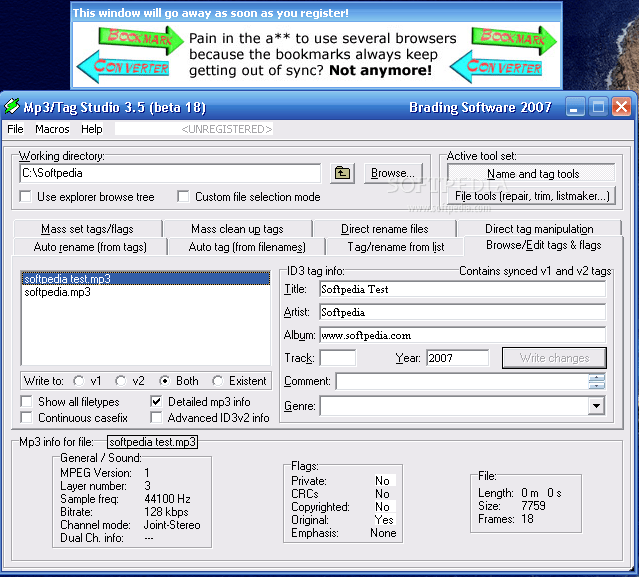639x577 pixels.
Task: Uncheck Detailed mp3 info
Action: (x=156, y=402)
